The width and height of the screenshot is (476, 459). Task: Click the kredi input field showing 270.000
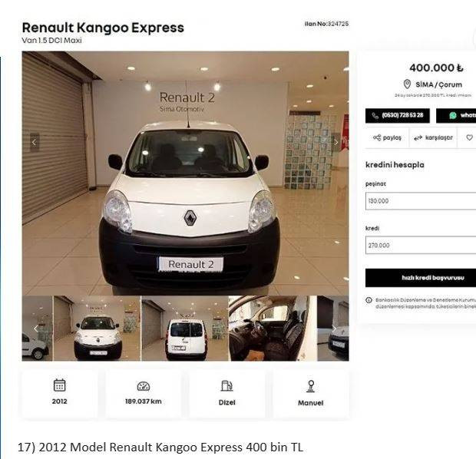pos(421,245)
